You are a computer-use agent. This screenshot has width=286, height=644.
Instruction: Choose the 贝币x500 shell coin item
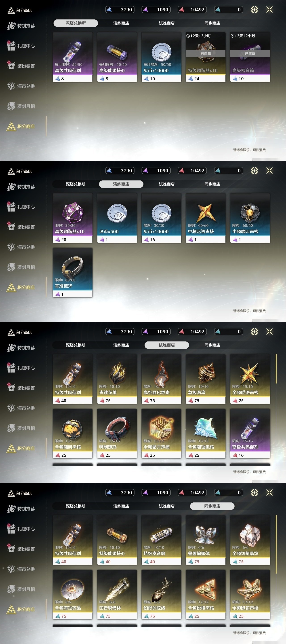(117, 218)
